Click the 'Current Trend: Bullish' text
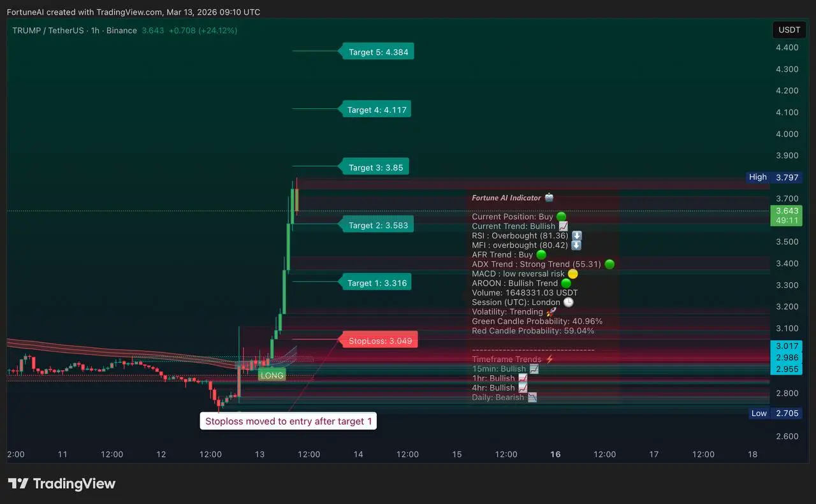 [513, 226]
